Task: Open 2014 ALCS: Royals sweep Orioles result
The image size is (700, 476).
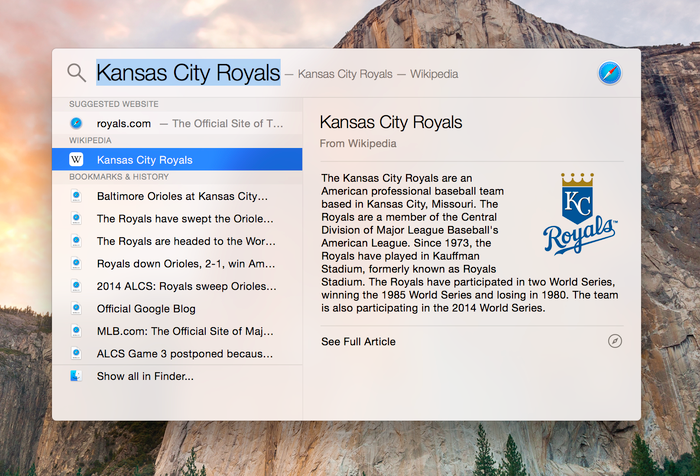Action: coord(177,286)
